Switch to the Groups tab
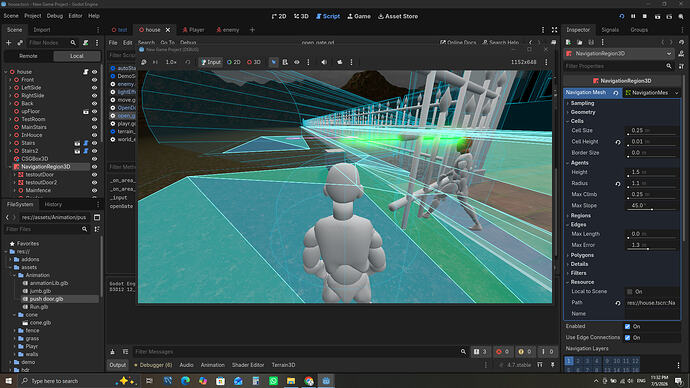690x388 pixels. [639, 30]
